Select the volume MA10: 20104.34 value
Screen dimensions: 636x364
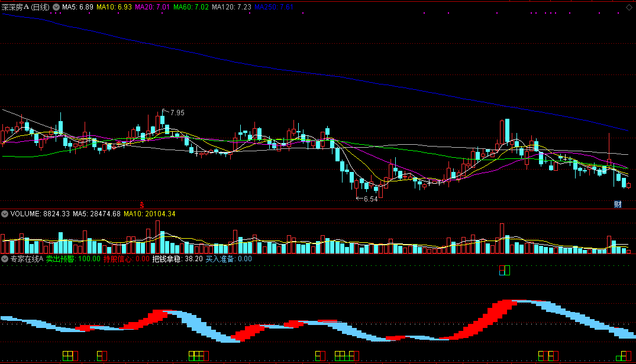tap(150, 214)
